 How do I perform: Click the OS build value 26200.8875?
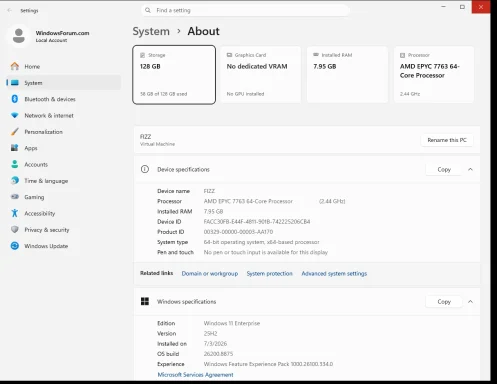point(218,354)
